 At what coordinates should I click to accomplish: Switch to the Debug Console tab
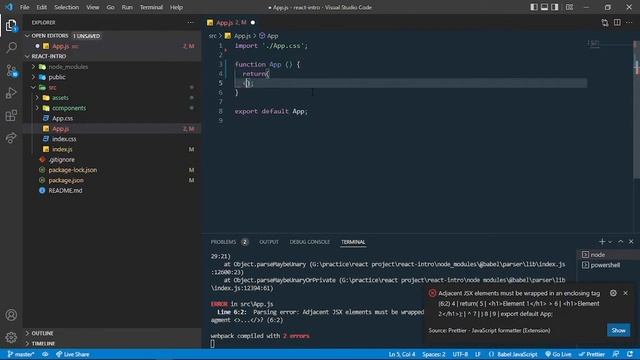(310, 242)
